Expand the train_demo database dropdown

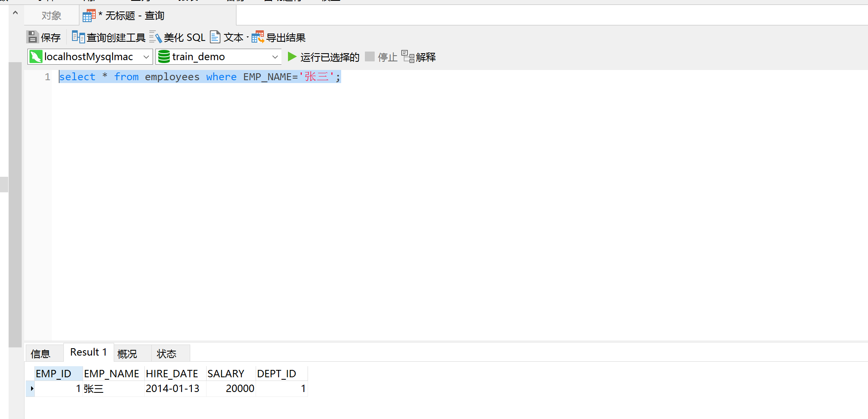(x=275, y=57)
